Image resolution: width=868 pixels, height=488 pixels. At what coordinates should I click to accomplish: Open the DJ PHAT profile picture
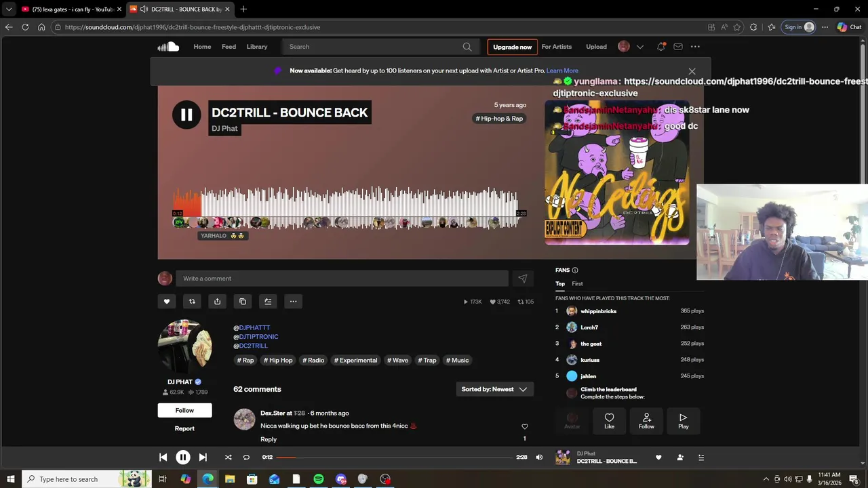coord(184,346)
